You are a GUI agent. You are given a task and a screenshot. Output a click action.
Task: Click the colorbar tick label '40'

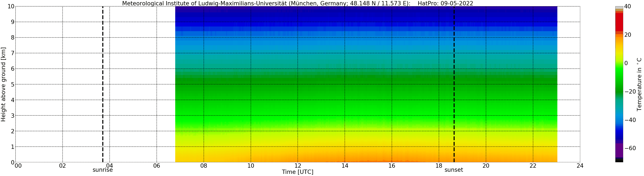pos(628,6)
